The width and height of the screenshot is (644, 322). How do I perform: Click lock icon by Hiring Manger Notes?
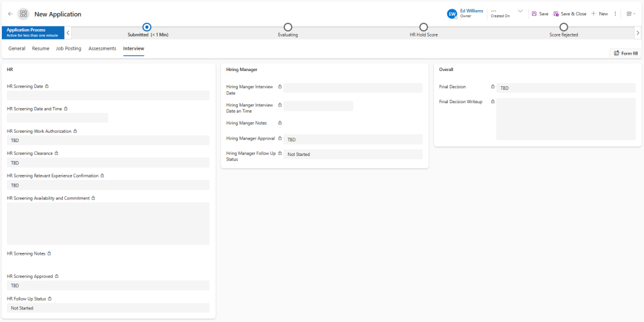pos(280,123)
